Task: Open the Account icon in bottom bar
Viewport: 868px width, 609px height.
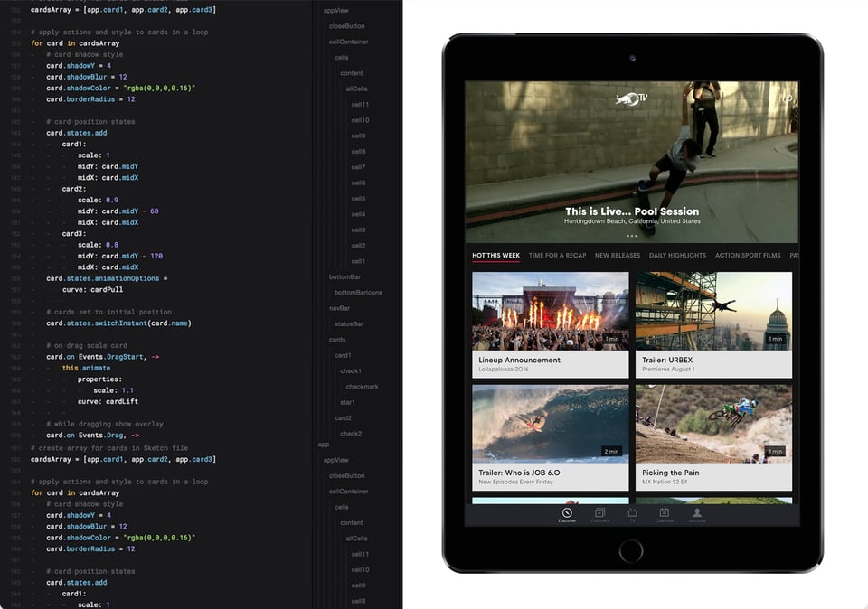Action: (697, 515)
